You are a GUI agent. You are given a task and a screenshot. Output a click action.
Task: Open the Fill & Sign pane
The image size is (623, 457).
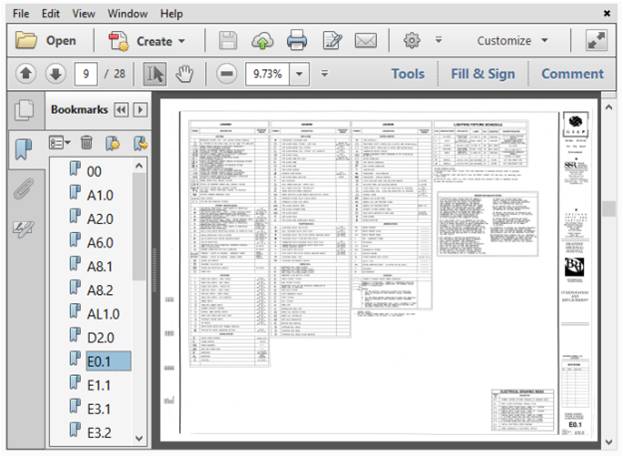point(483,74)
